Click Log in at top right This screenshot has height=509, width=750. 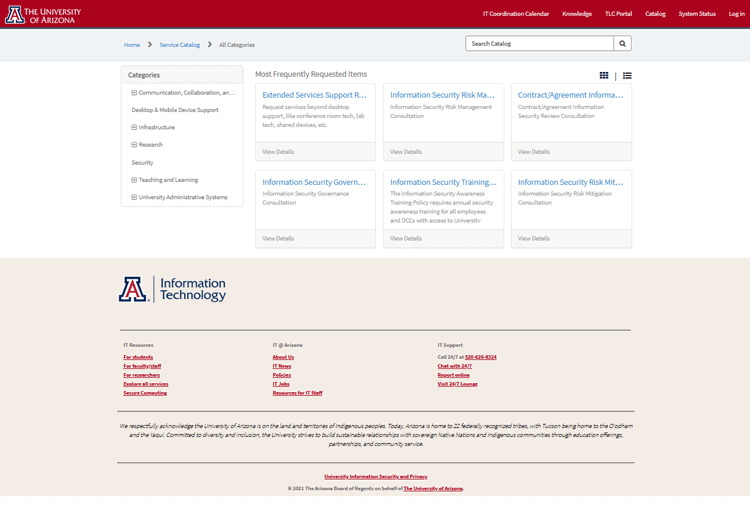[735, 14]
